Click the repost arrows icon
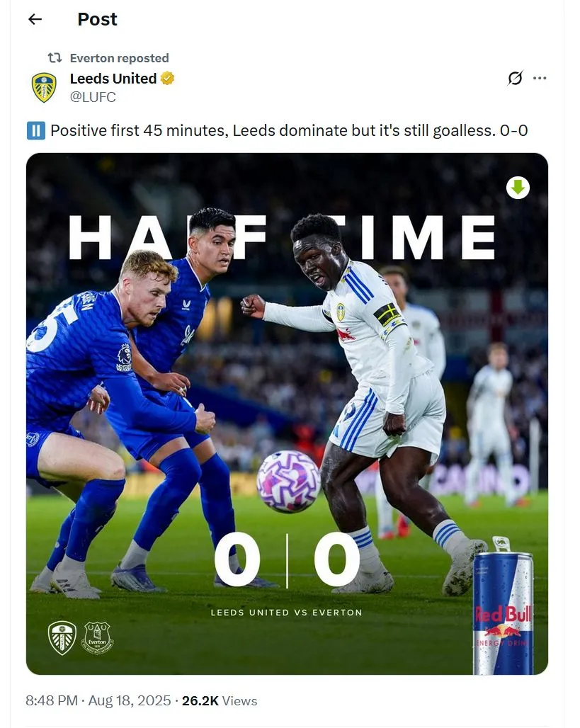The image size is (580, 728). pos(55,58)
